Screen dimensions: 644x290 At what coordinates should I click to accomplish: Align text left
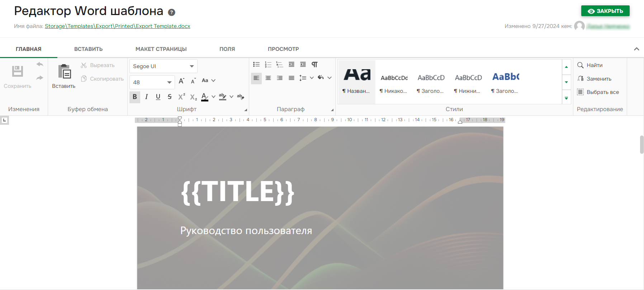[256, 78]
